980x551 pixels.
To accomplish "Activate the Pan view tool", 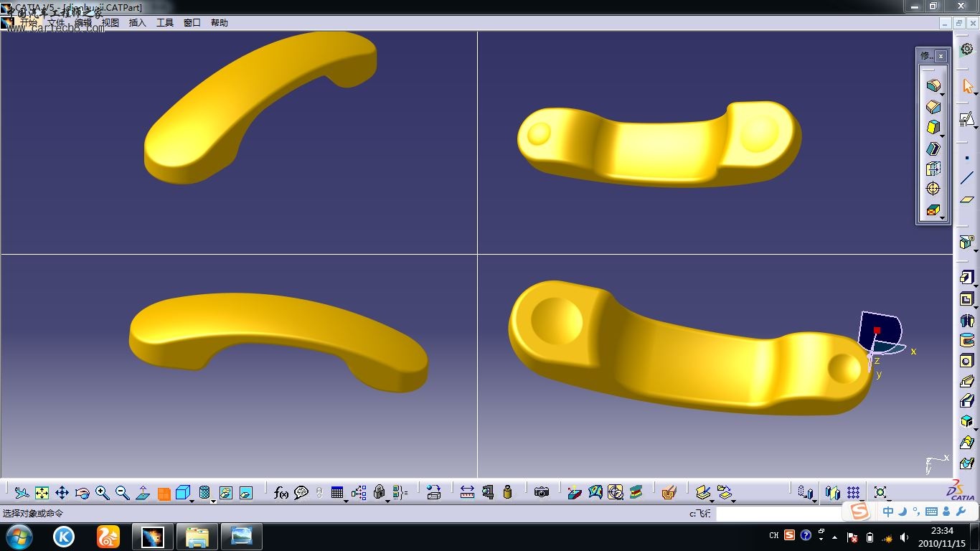I will [x=62, y=493].
